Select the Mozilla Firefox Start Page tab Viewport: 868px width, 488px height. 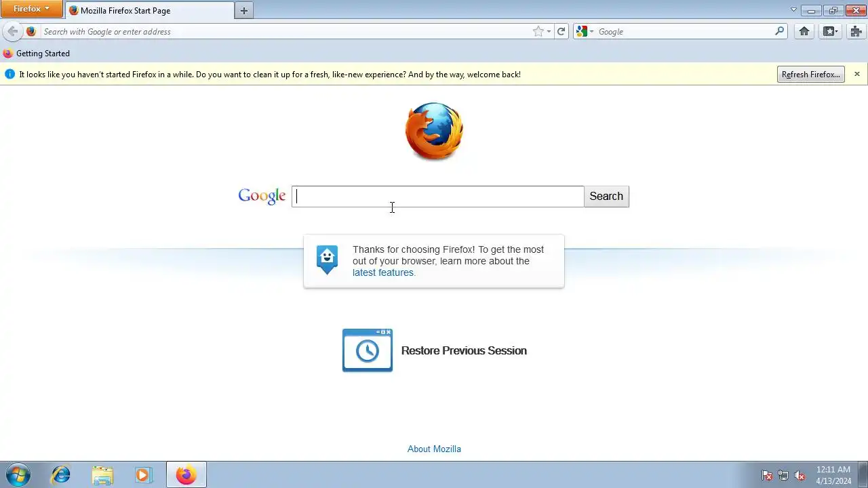pyautogui.click(x=149, y=10)
